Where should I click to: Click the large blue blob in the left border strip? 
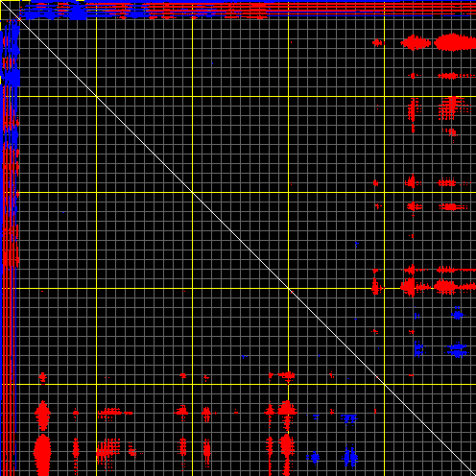tap(12, 78)
